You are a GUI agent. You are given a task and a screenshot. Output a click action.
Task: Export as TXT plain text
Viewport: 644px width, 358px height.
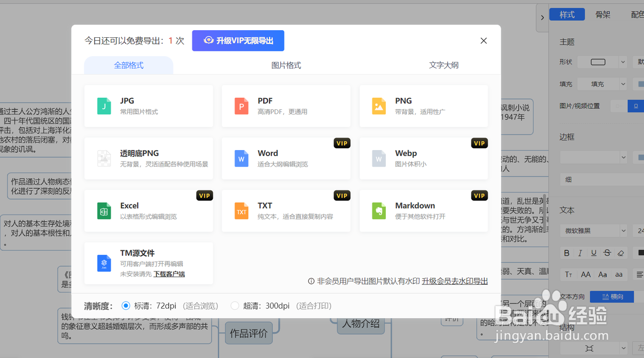[286, 210]
